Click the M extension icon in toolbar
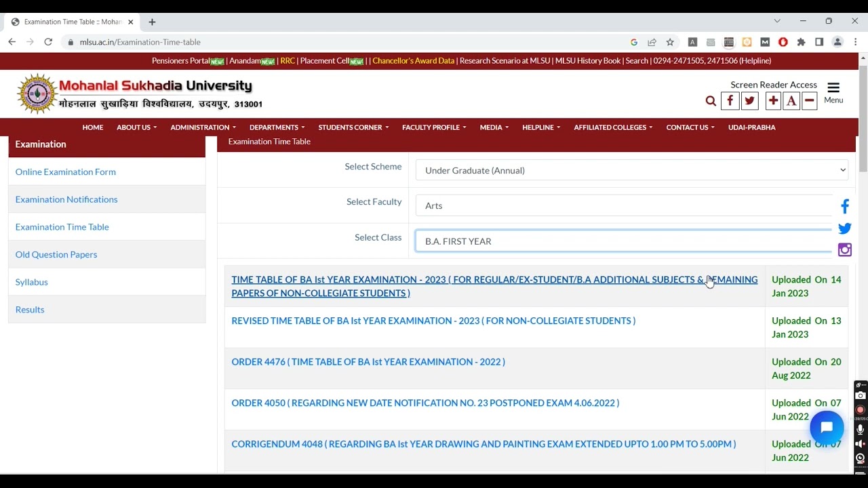The height and width of the screenshot is (488, 868). click(765, 42)
